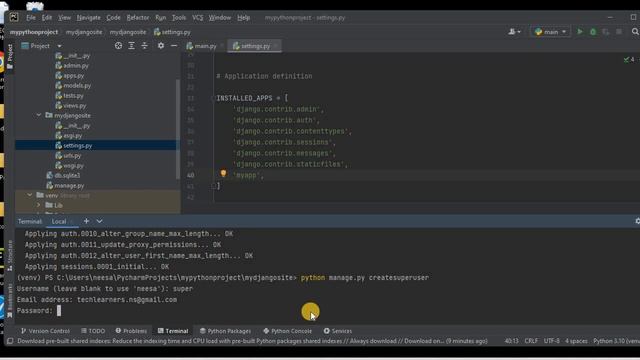Open the Code menu
640x360 pixels.
tap(113, 18)
